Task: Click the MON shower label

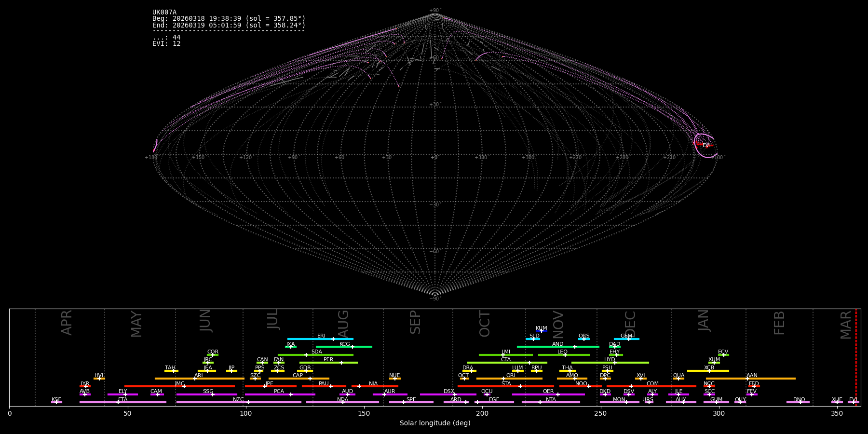Action: (x=619, y=399)
